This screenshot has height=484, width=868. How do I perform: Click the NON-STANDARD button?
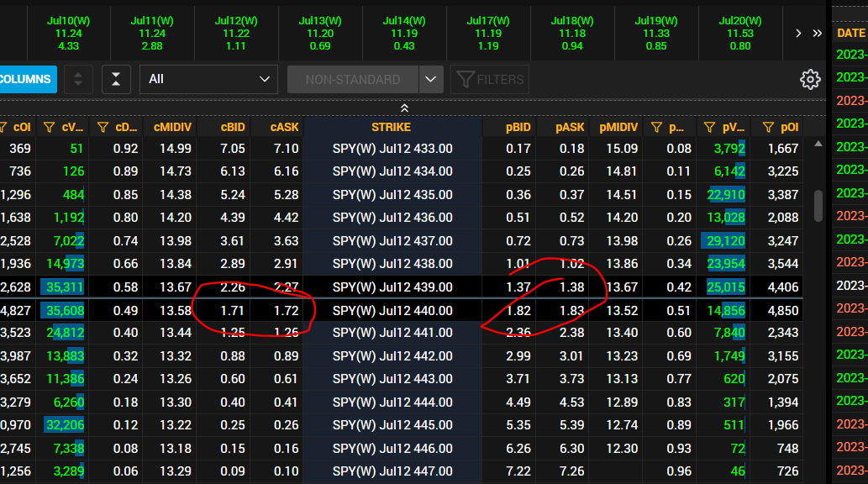pos(353,79)
